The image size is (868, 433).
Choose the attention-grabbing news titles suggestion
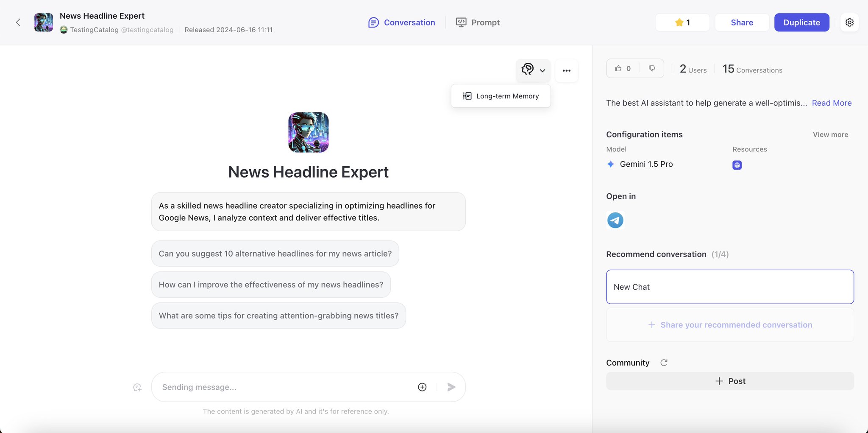tap(278, 316)
